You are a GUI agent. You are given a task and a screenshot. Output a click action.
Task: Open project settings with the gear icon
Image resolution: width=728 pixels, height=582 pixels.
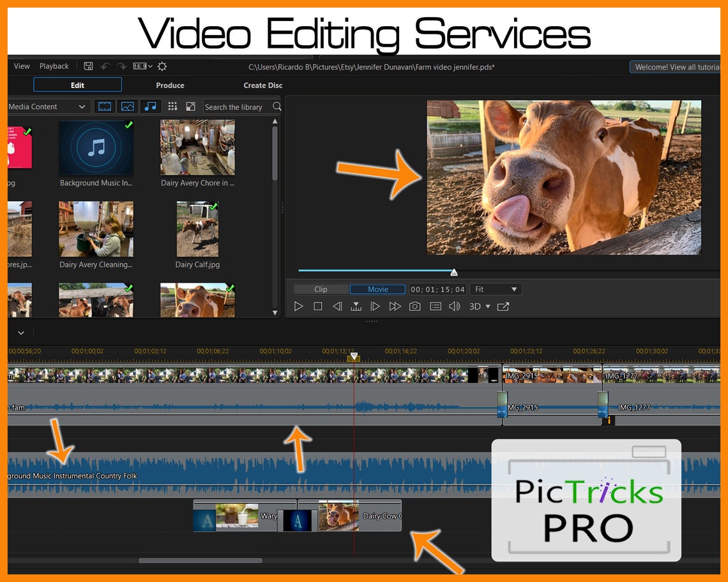162,66
